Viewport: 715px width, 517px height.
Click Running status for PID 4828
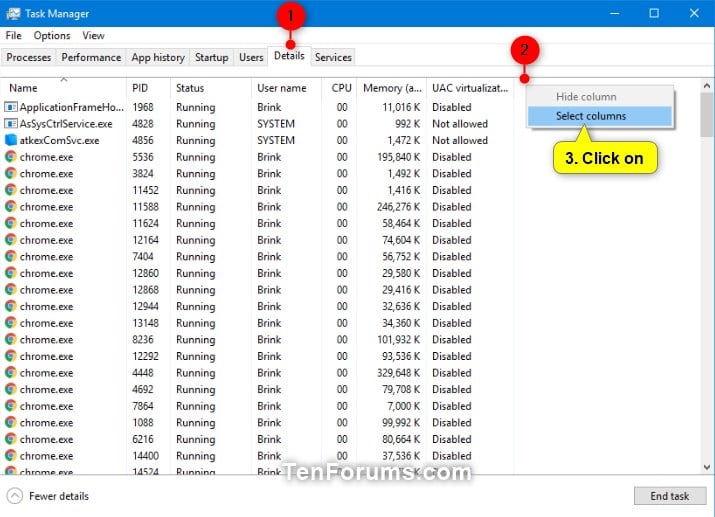[196, 124]
